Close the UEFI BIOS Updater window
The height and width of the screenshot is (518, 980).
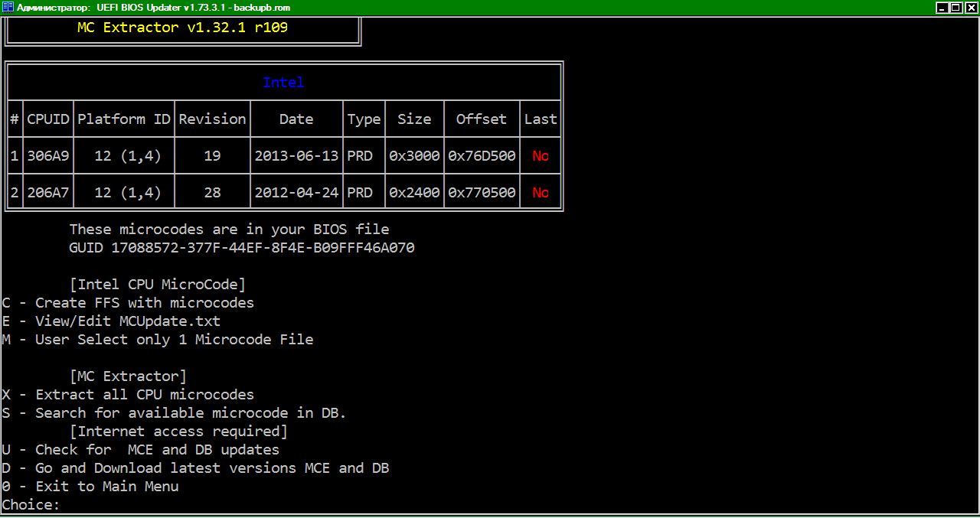[970, 8]
